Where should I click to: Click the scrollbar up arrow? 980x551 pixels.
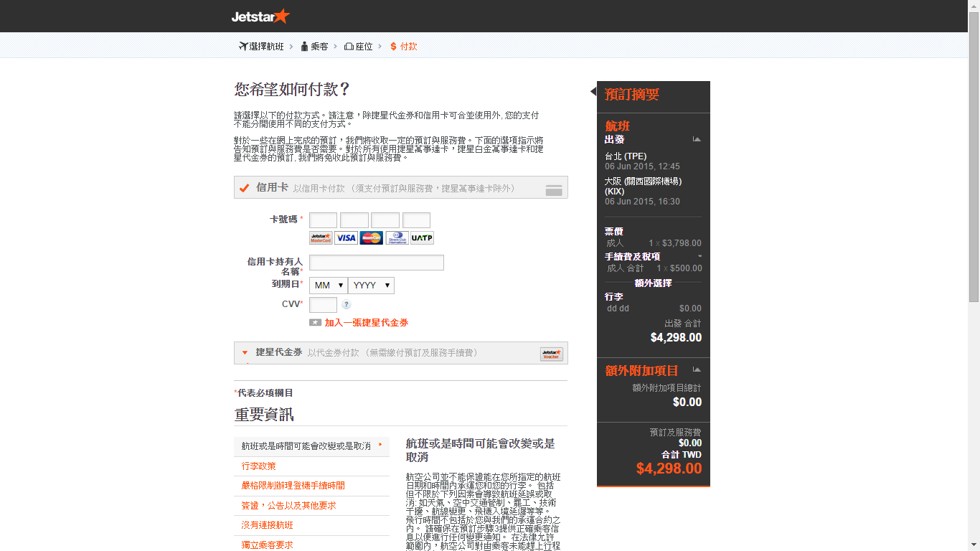974,6
